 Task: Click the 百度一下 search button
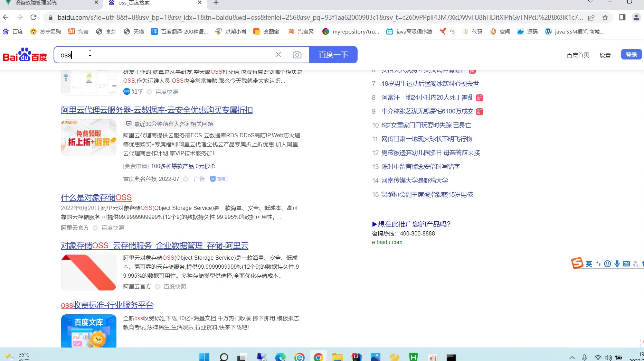pyautogui.click(x=333, y=55)
